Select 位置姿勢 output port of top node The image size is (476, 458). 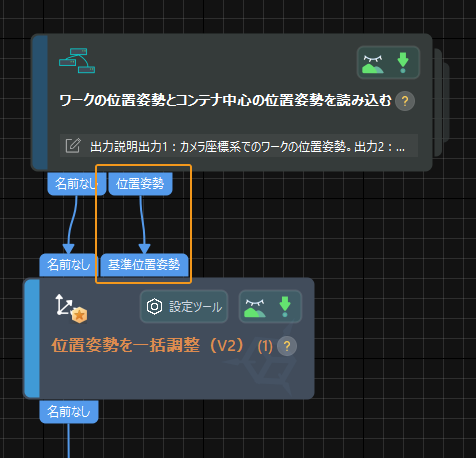(x=140, y=184)
